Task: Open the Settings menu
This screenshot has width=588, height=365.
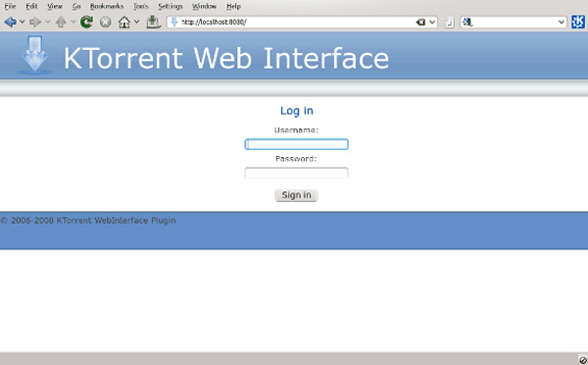Action: click(171, 7)
